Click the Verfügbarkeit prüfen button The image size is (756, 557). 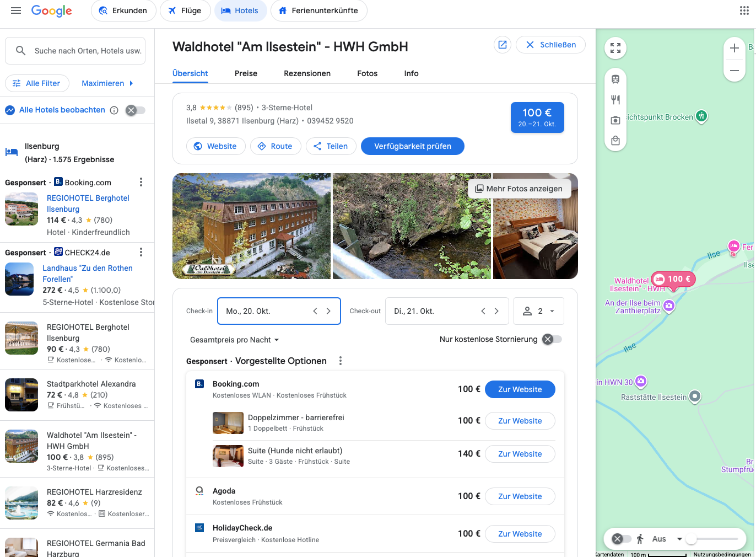pyautogui.click(x=412, y=146)
